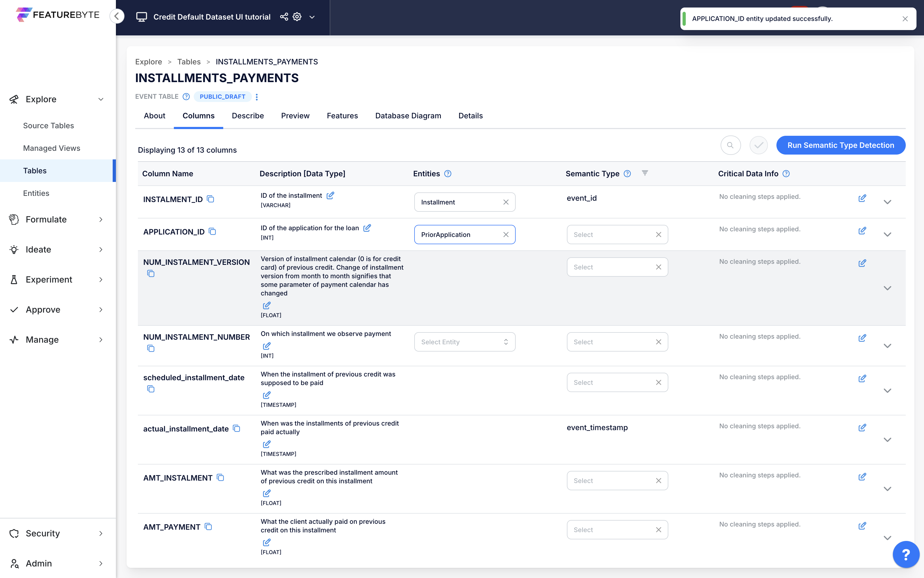924x578 pixels.
Task: Go to Tables breadcrumb link
Action: [189, 61]
